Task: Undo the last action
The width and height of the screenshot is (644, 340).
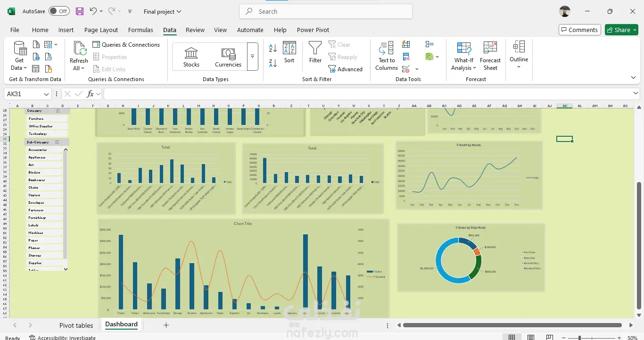Action: 93,11
